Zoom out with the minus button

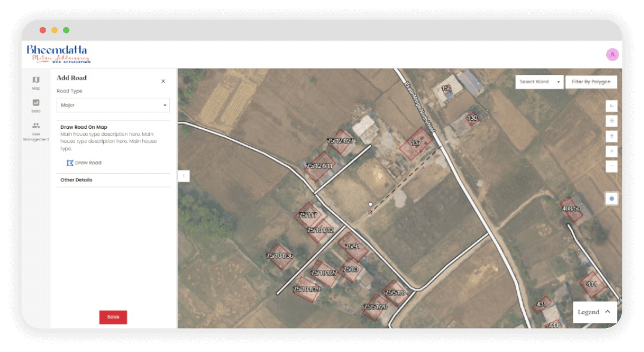pyautogui.click(x=612, y=167)
